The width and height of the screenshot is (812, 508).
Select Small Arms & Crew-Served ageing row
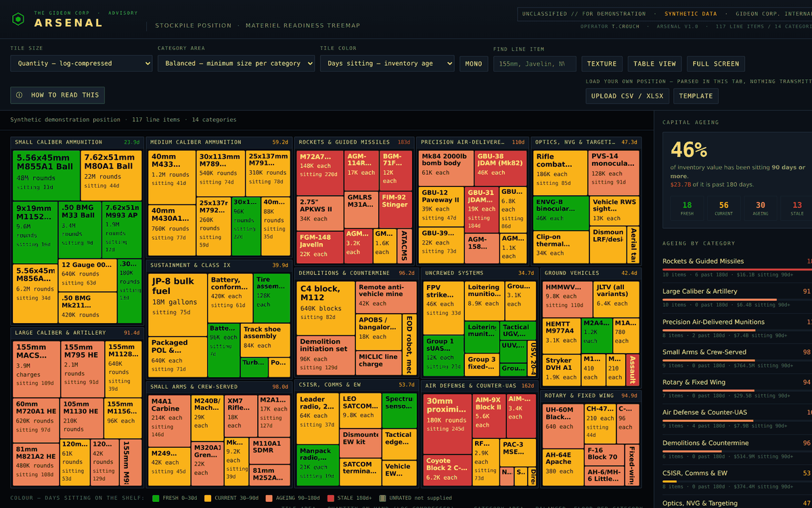click(x=737, y=358)
